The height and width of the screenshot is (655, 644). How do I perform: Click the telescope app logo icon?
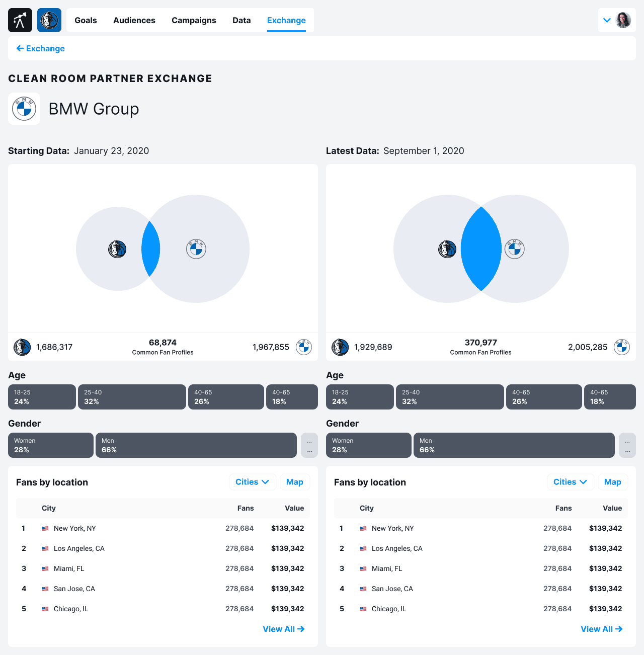click(x=20, y=20)
